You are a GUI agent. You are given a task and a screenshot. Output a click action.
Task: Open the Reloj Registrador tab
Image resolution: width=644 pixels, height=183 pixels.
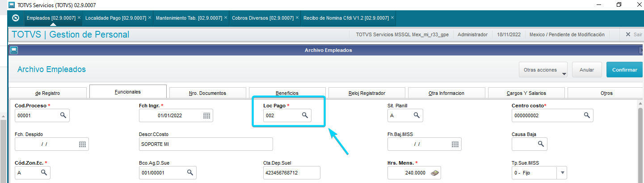point(366,93)
